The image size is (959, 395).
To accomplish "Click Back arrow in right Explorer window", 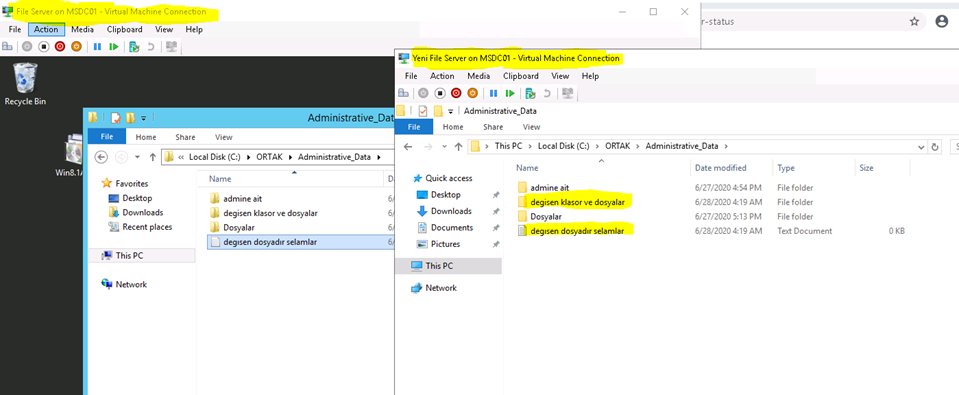I will (408, 147).
